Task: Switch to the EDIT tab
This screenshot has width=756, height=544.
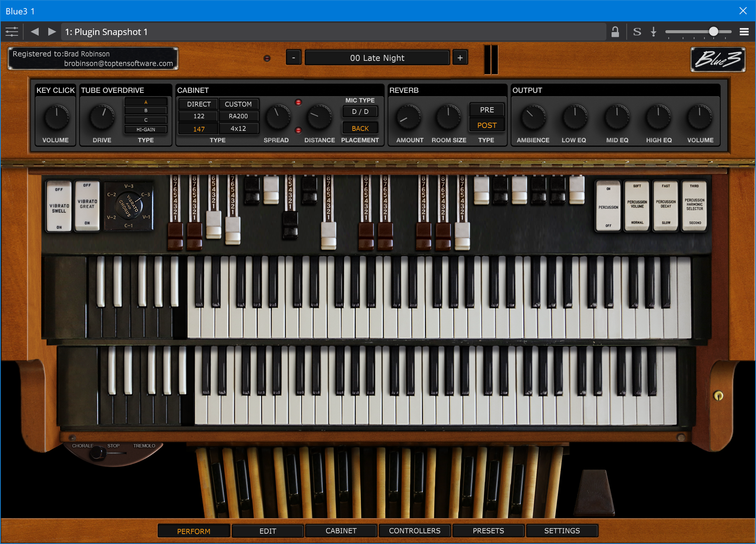Action: point(267,531)
